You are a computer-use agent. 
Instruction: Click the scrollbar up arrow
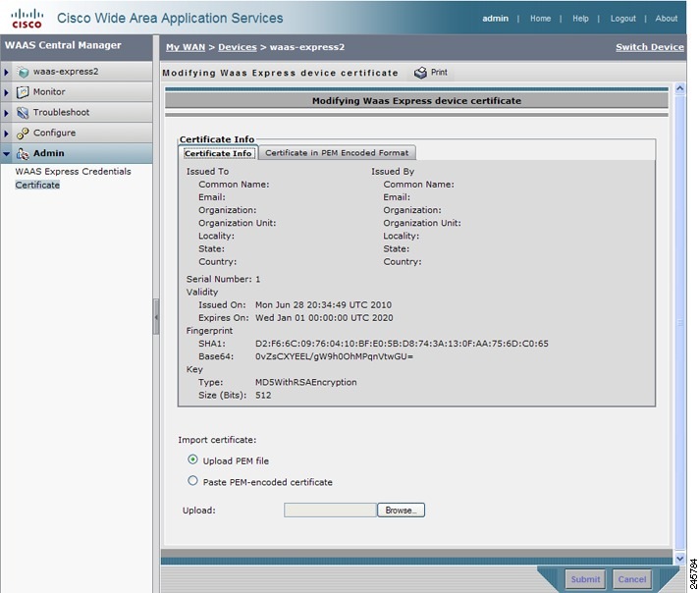[x=679, y=88]
